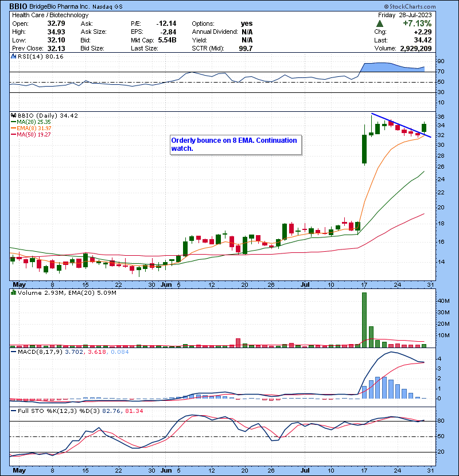
Task: Click the MACD signal value 3.618
Action: coord(97,352)
